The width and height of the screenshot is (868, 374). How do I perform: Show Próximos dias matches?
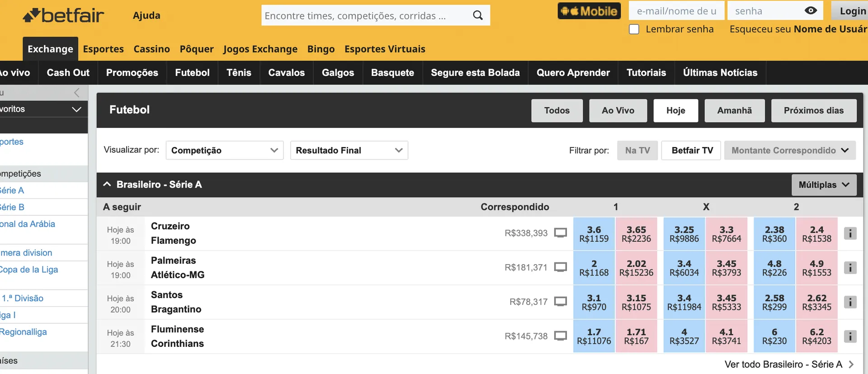pyautogui.click(x=814, y=111)
